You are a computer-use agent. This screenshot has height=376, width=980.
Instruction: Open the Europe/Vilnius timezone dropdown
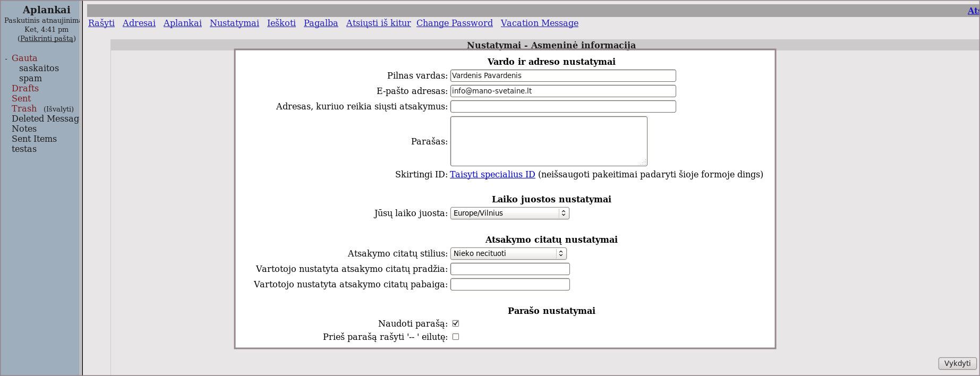(x=509, y=213)
